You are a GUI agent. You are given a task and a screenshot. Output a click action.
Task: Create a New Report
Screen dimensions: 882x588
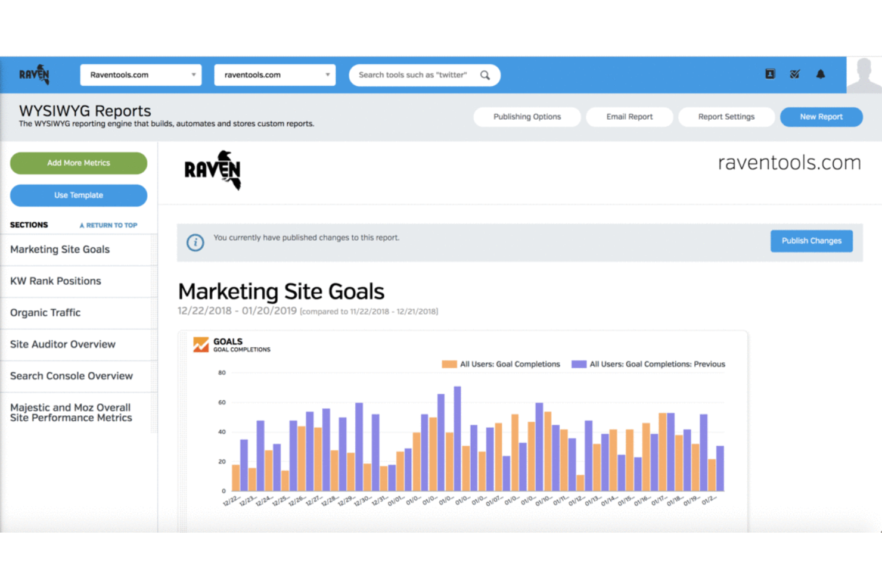click(x=821, y=116)
